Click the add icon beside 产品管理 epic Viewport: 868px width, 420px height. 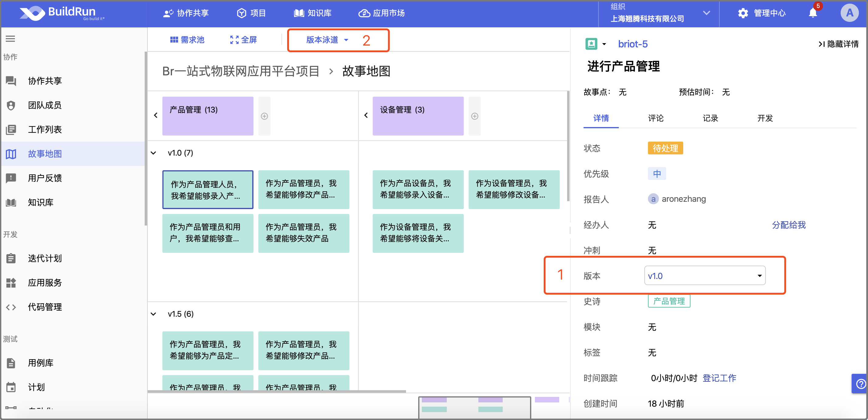264,116
